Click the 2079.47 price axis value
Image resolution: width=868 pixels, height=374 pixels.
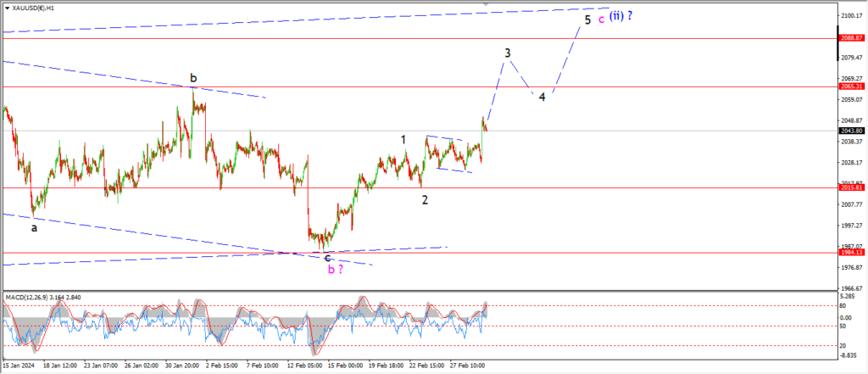[x=854, y=58]
